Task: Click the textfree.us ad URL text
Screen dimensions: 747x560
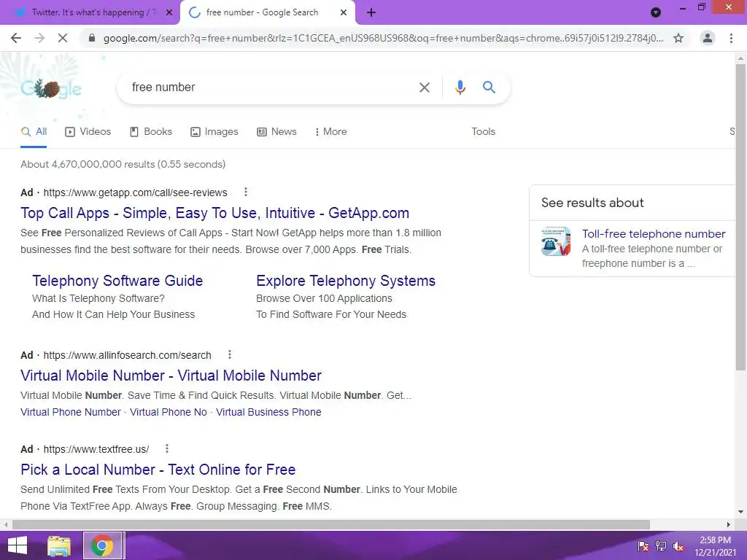Action: click(x=96, y=449)
